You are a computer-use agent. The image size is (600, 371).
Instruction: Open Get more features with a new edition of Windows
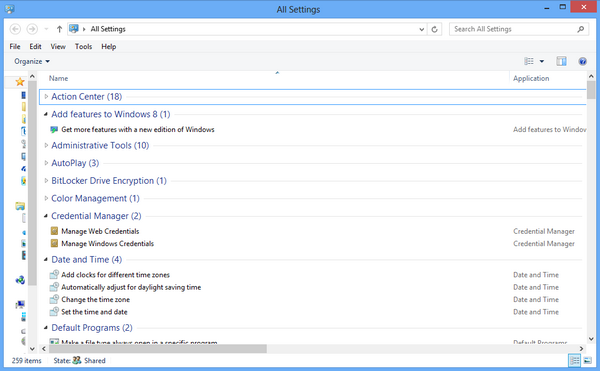click(x=138, y=130)
